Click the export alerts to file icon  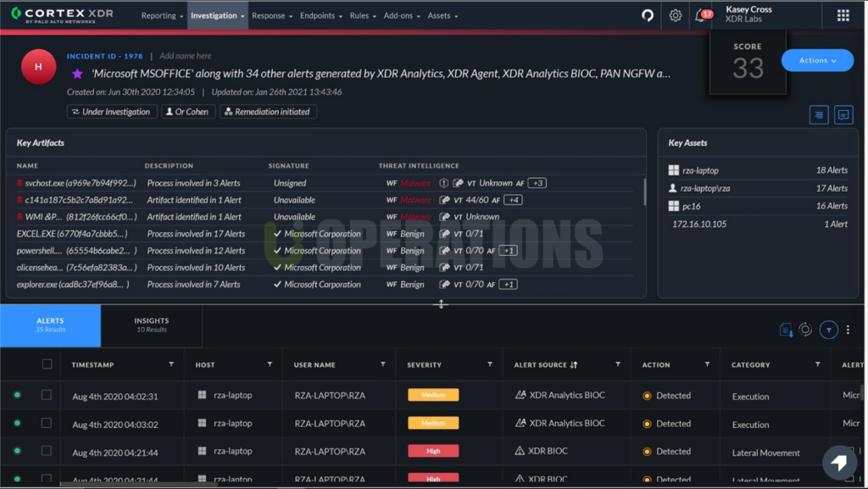click(x=786, y=331)
